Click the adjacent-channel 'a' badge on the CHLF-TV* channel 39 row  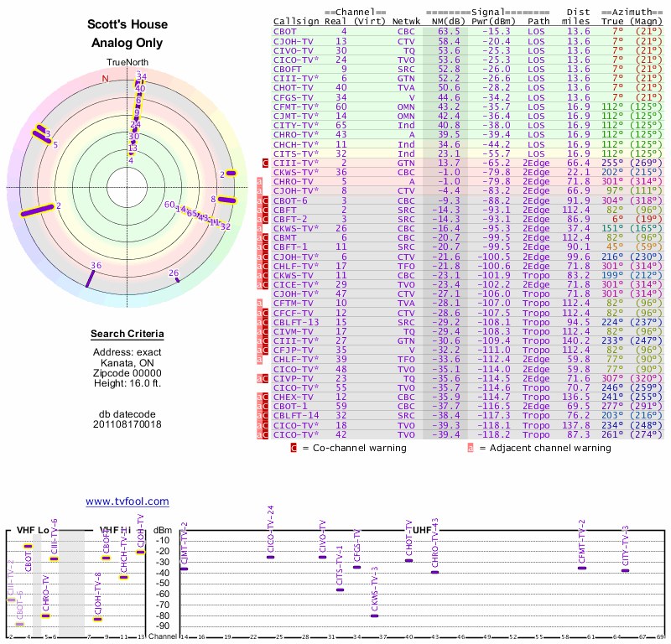(259, 360)
